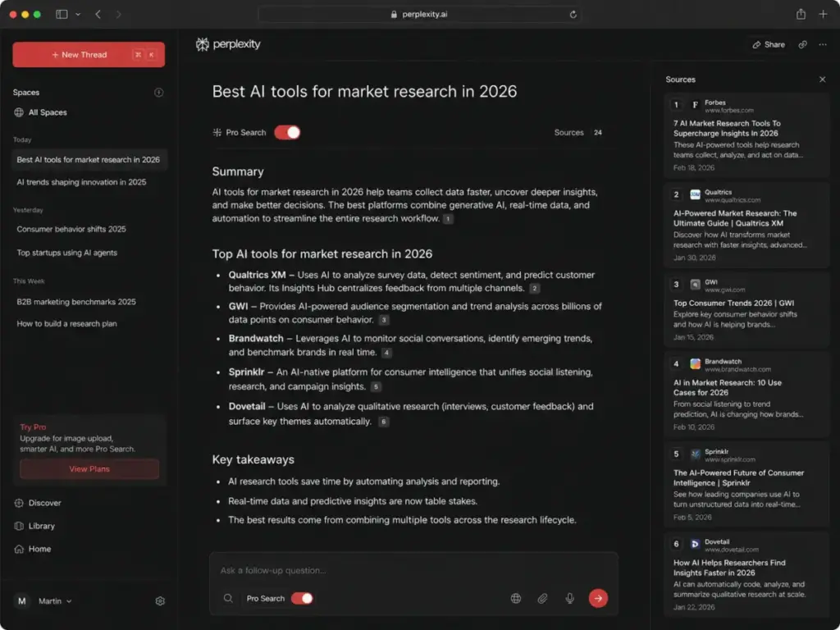Click the Share button
The width and height of the screenshot is (840, 630).
click(x=768, y=44)
